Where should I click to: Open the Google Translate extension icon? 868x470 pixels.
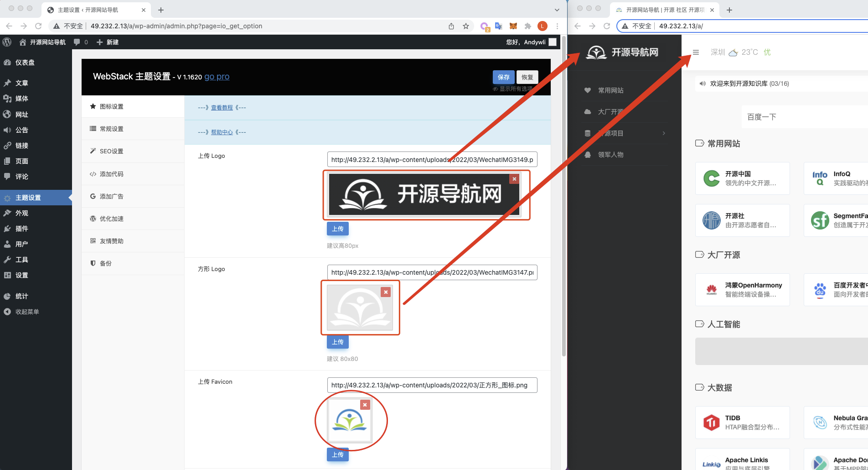tap(499, 26)
